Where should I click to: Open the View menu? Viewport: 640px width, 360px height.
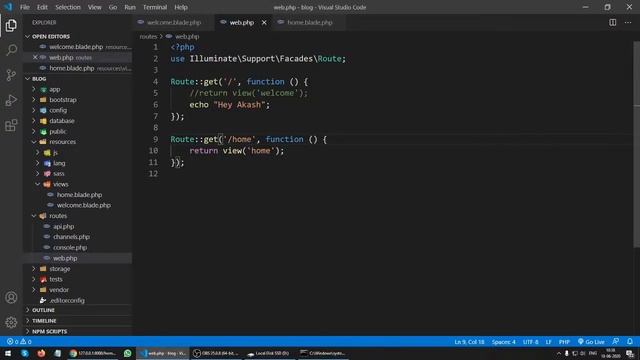pos(94,7)
